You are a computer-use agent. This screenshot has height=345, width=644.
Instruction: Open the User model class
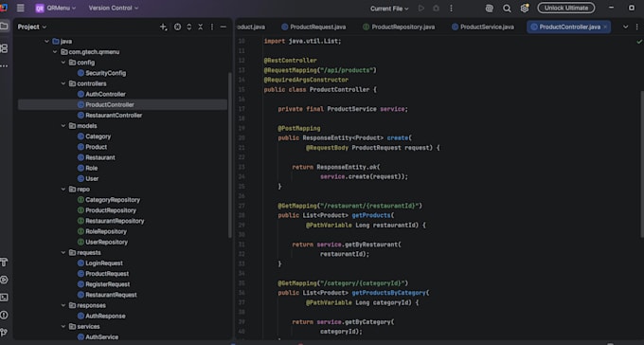pos(92,179)
